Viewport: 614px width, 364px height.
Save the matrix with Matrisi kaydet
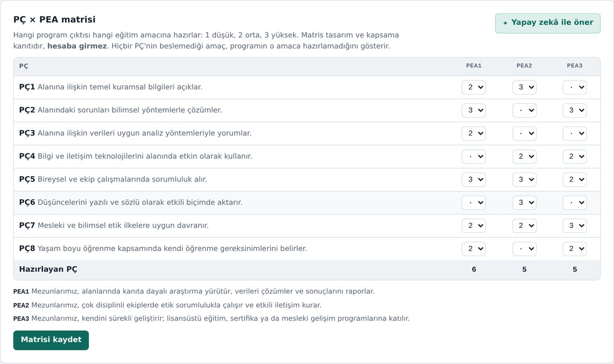pos(51,340)
